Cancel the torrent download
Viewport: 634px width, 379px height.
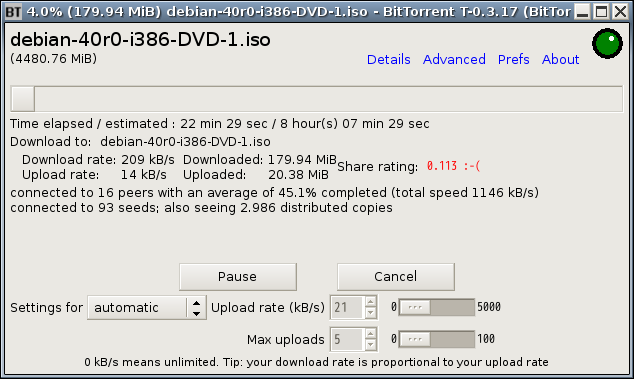pos(396,277)
